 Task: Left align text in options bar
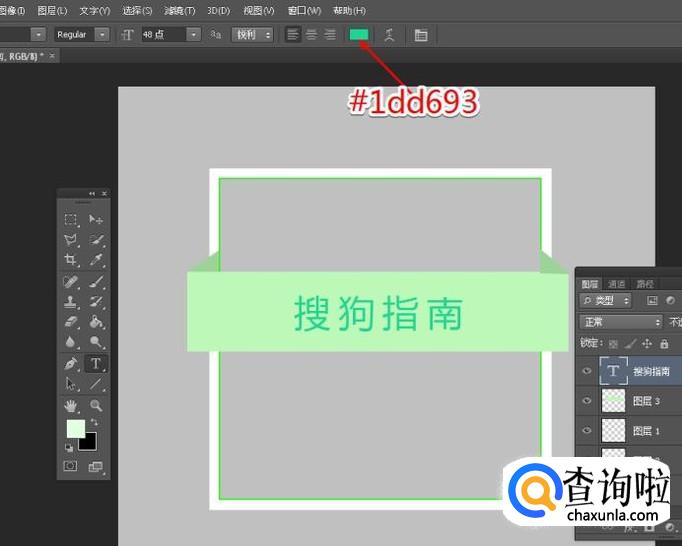click(293, 34)
